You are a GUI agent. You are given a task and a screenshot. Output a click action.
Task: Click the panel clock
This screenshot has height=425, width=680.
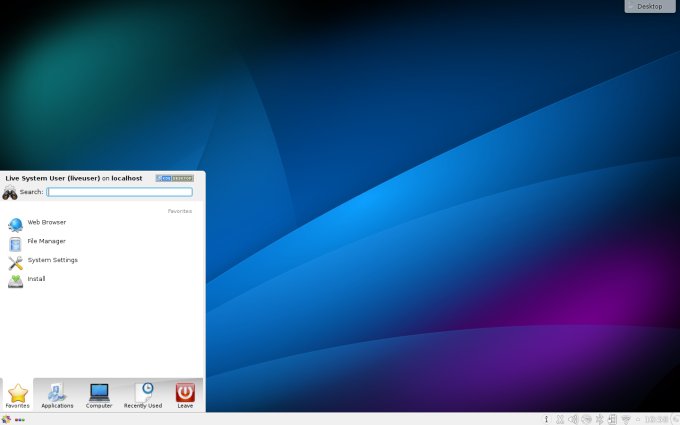(656, 419)
